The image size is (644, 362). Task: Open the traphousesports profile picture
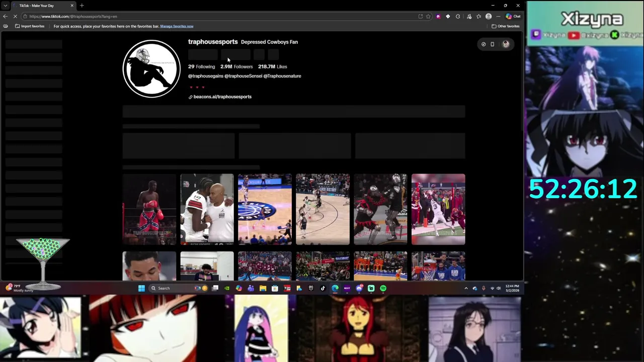tap(151, 68)
